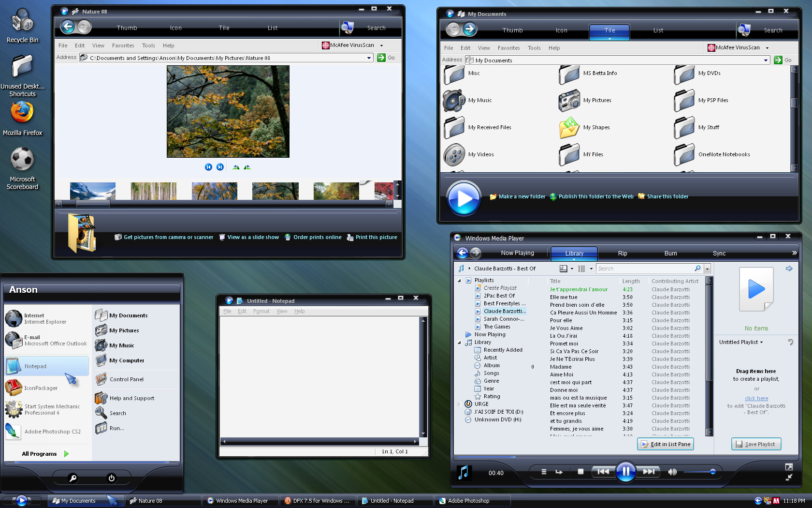Select List view in My Documents window

pyautogui.click(x=658, y=30)
